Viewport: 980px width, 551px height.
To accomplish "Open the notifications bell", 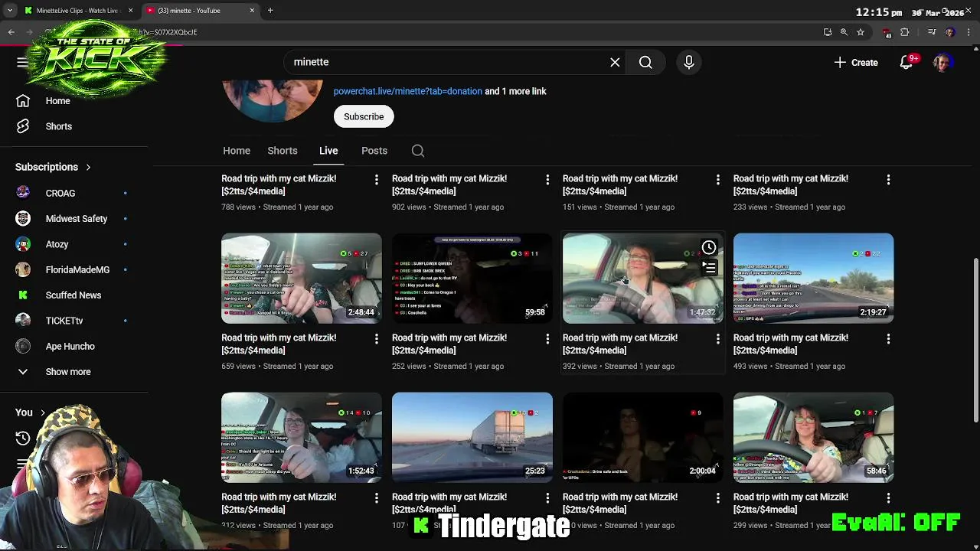I will point(906,62).
